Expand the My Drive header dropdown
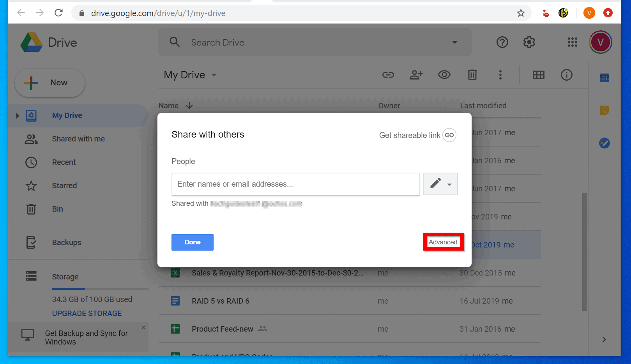The width and height of the screenshot is (631, 364). [x=214, y=75]
